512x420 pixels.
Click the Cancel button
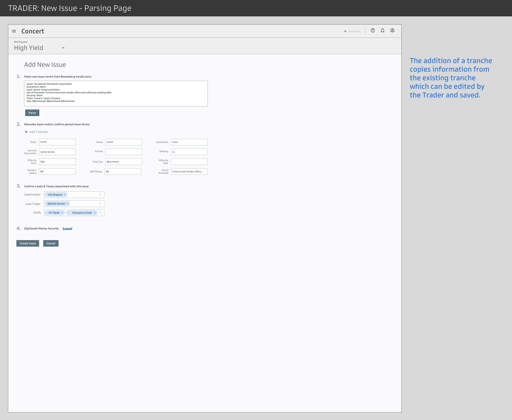[51, 243]
